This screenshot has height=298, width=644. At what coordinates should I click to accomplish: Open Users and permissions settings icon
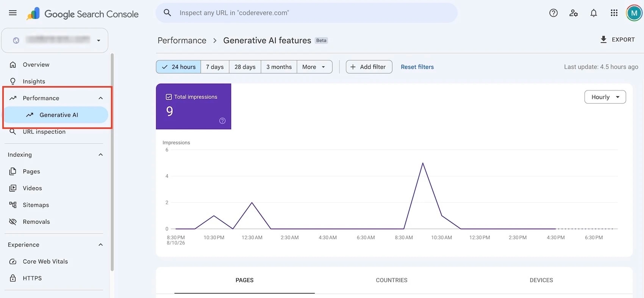(x=574, y=13)
